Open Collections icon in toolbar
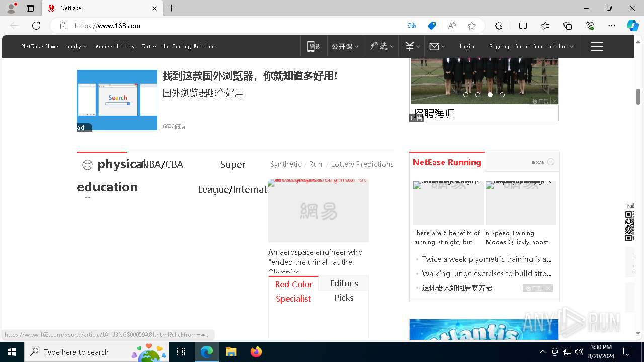Screen dimensions: 644x362 568,26
